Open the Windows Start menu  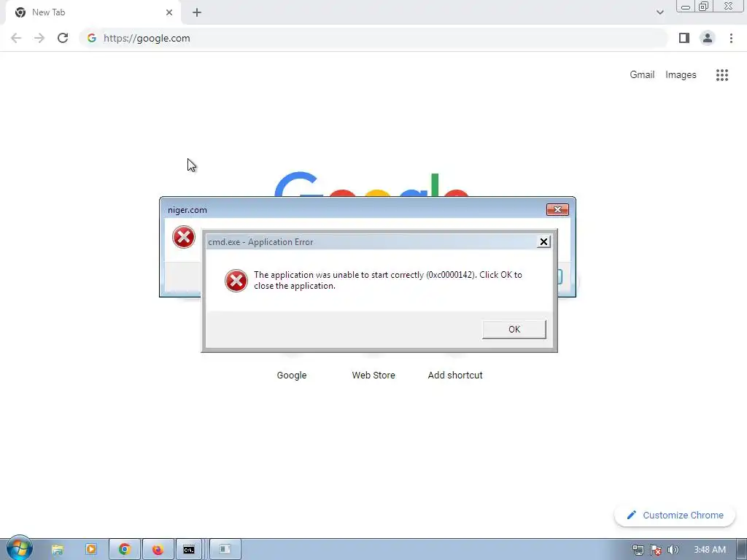tap(19, 548)
